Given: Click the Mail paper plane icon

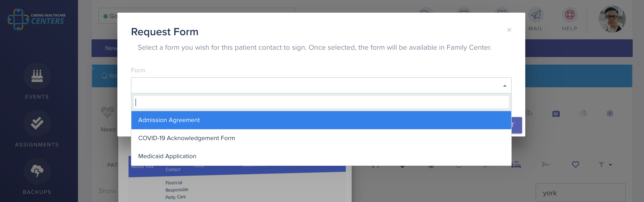Looking at the screenshot, I should tap(536, 15).
